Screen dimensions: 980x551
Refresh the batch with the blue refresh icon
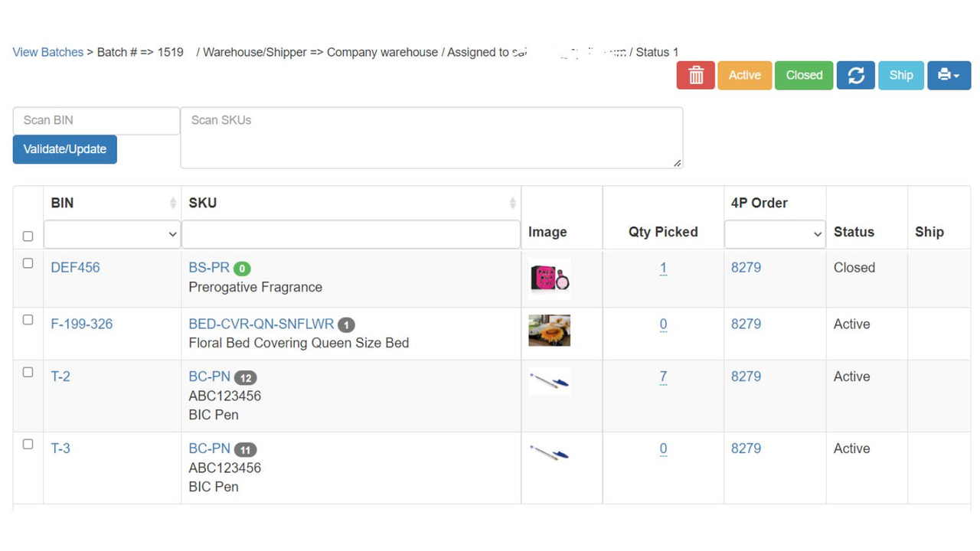coord(855,75)
